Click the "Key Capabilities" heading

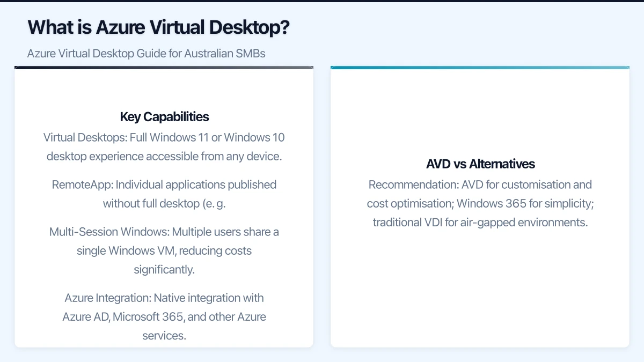(x=164, y=117)
